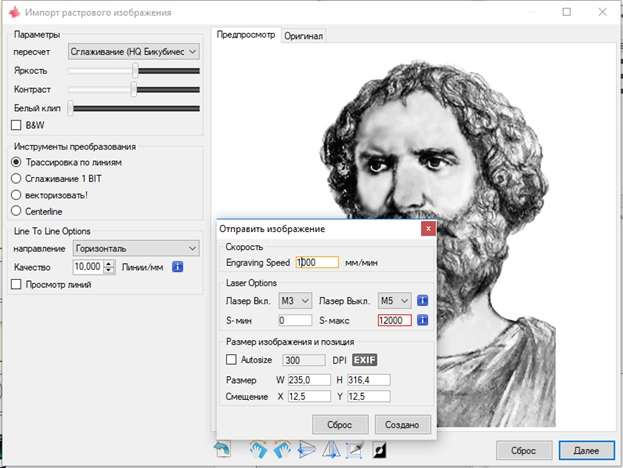The image size is (623, 468).
Task: Increase Качество value with up arrow
Action: 109,263
